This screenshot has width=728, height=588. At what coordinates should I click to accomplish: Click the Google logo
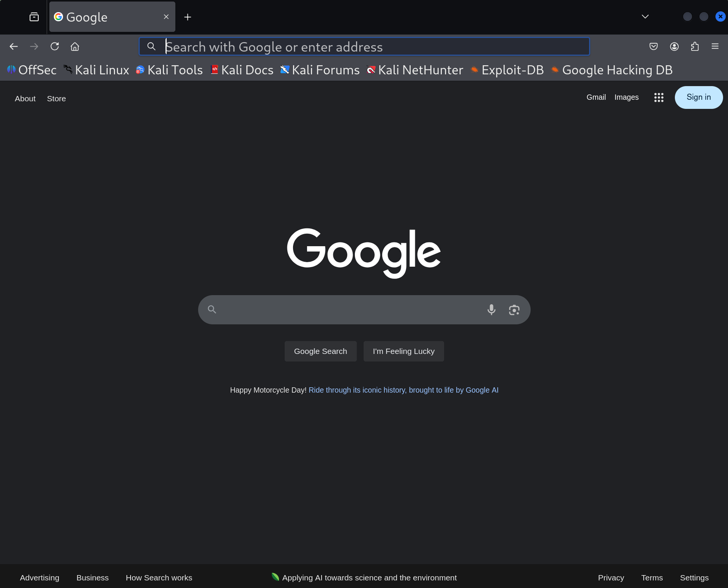(x=364, y=253)
